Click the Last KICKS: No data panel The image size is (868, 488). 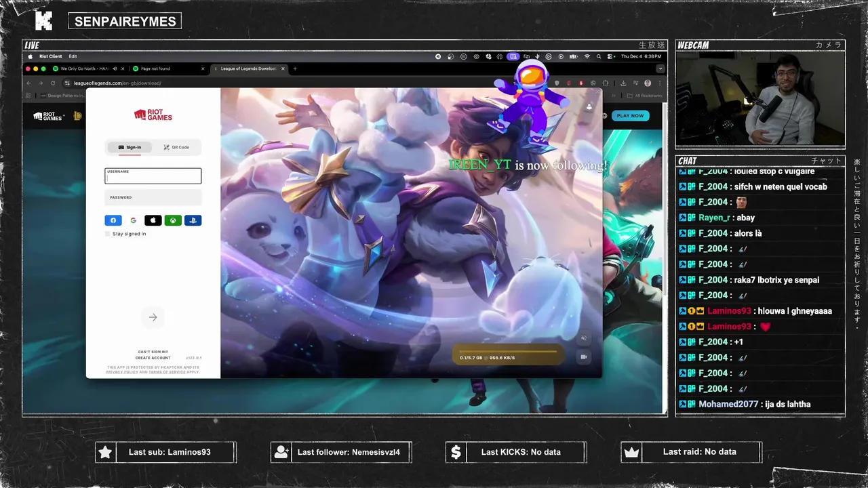point(516,452)
